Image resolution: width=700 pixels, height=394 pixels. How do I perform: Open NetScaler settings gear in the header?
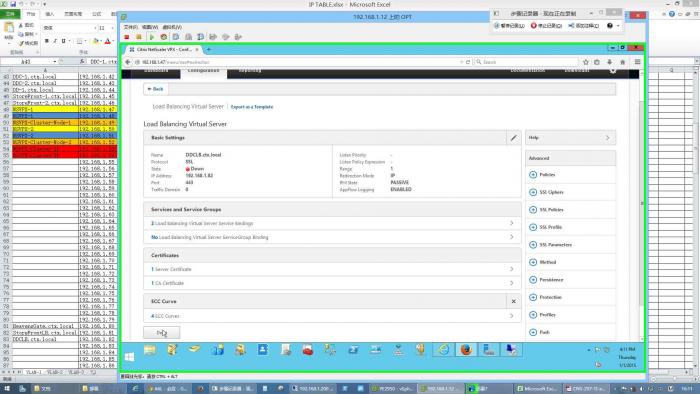pos(613,71)
